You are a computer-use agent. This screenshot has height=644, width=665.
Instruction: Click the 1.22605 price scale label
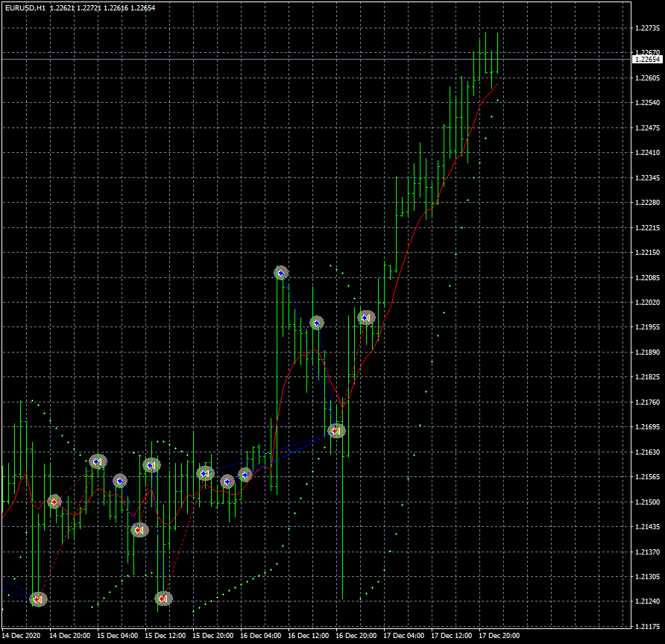point(648,78)
